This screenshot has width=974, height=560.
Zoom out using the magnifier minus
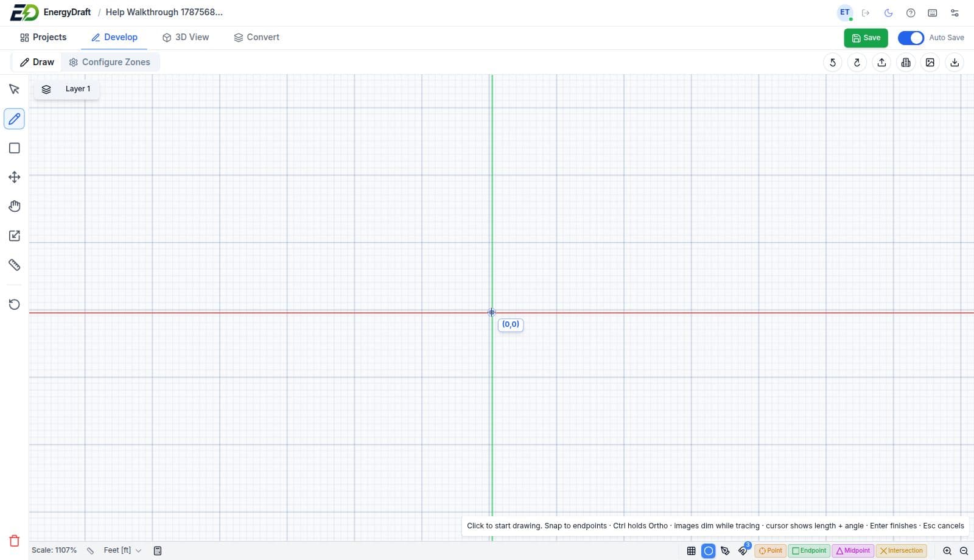point(964,551)
